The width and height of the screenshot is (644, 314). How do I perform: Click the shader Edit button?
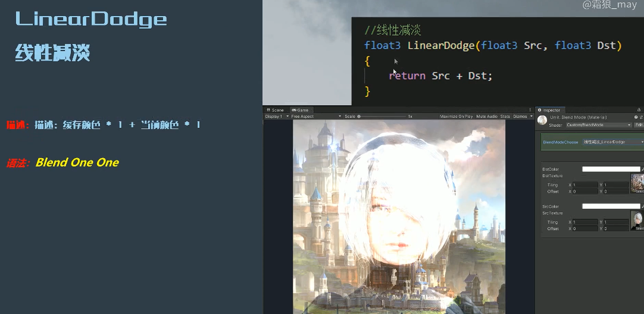click(x=639, y=125)
